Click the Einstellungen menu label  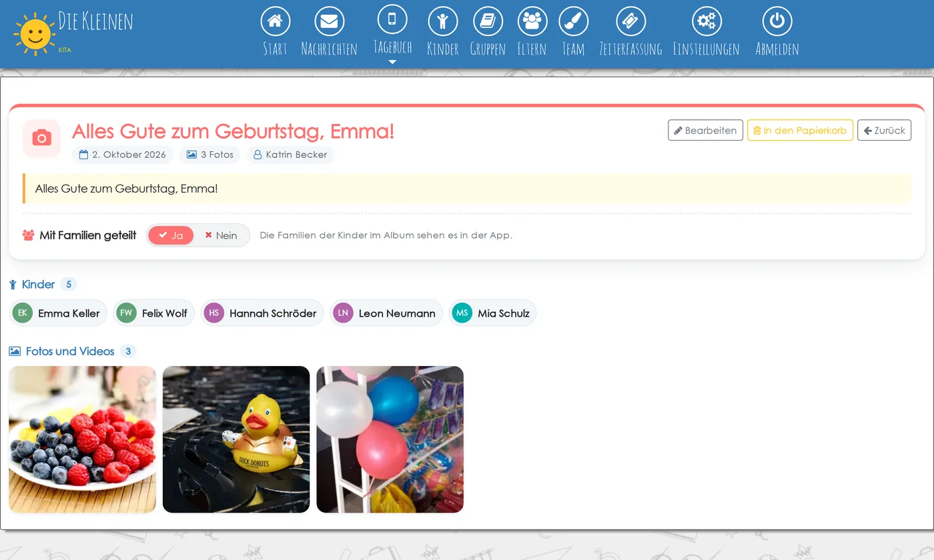point(707,49)
